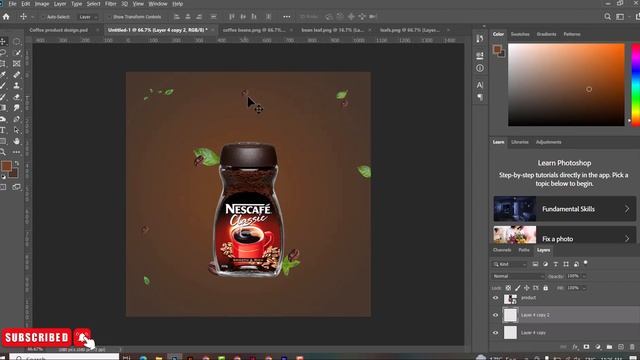Viewport: 640px width, 360px height.
Task: Switch to the Adjustments tab
Action: [548, 142]
